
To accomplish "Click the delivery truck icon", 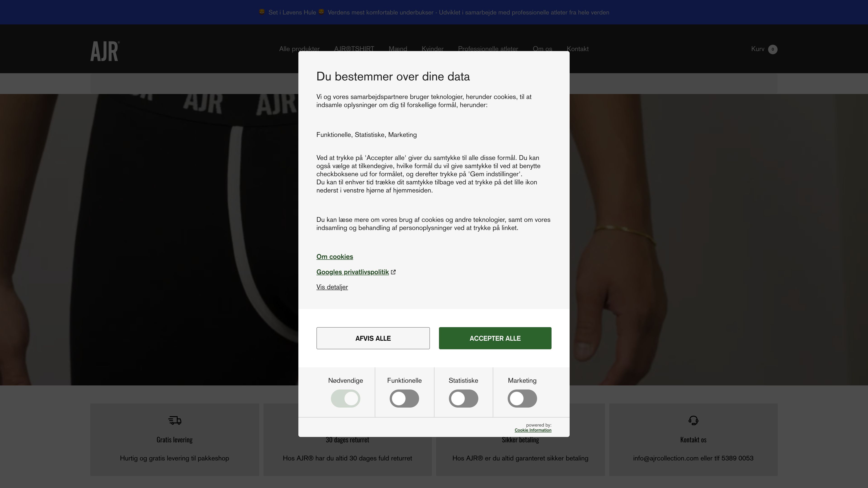I will coord(175,420).
